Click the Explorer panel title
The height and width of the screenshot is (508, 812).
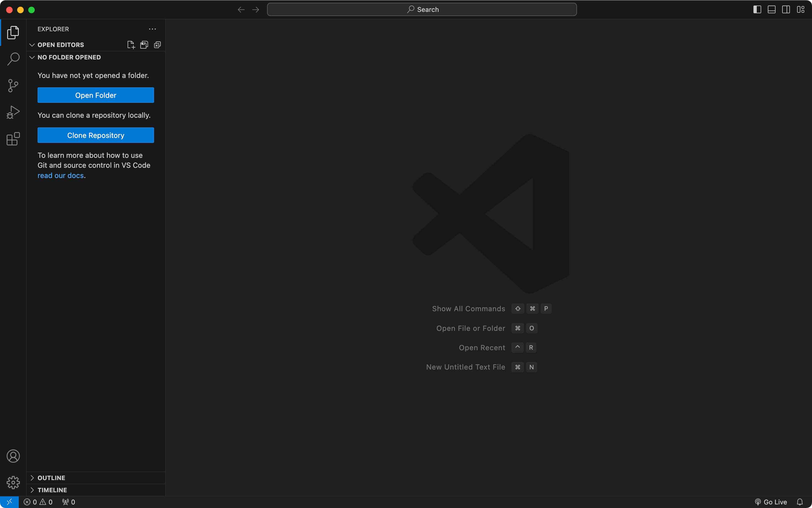[53, 29]
